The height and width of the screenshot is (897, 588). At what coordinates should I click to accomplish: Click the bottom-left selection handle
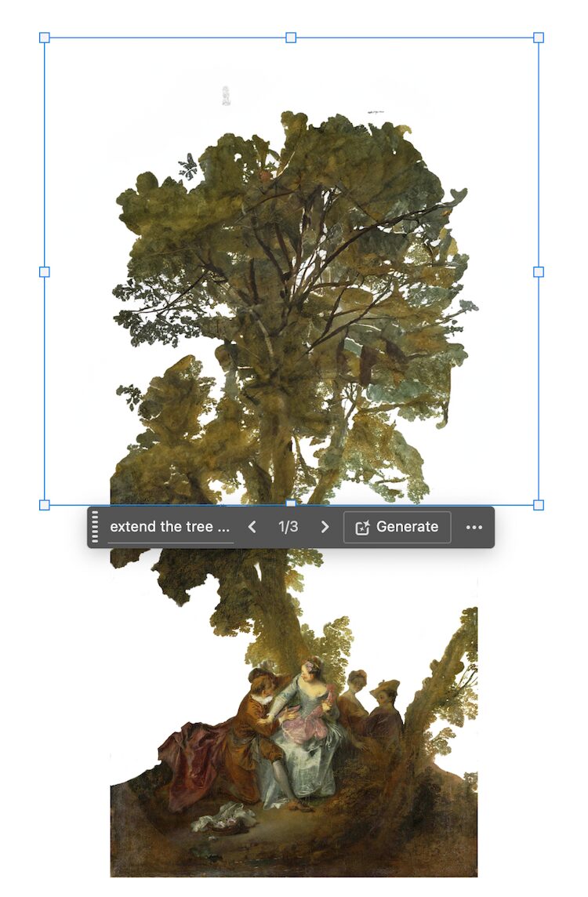click(44, 505)
